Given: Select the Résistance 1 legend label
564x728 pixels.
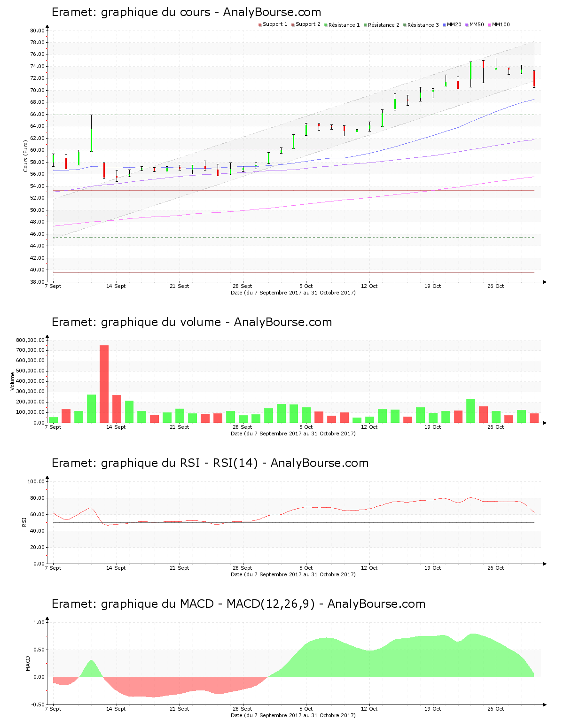Looking at the screenshot, I should 344,25.
